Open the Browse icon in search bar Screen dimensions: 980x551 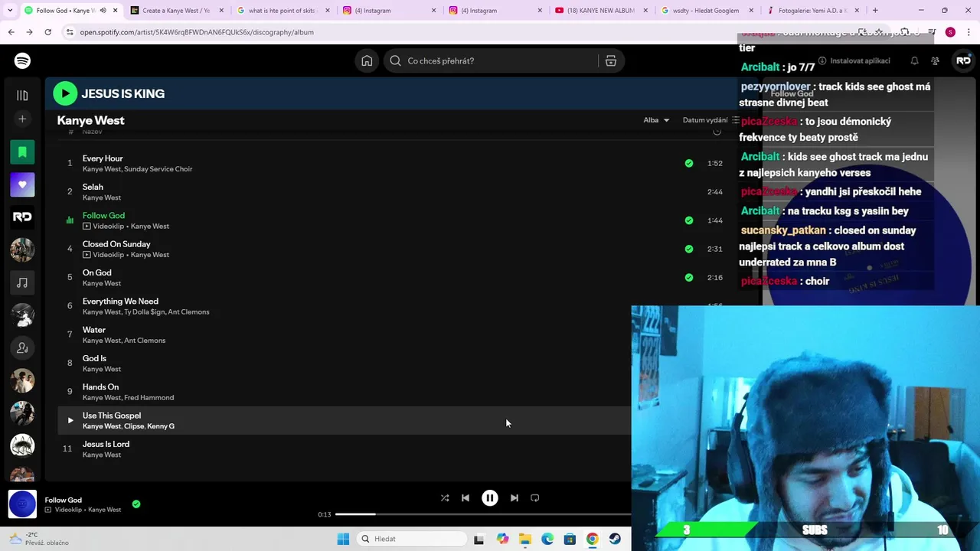(x=611, y=60)
